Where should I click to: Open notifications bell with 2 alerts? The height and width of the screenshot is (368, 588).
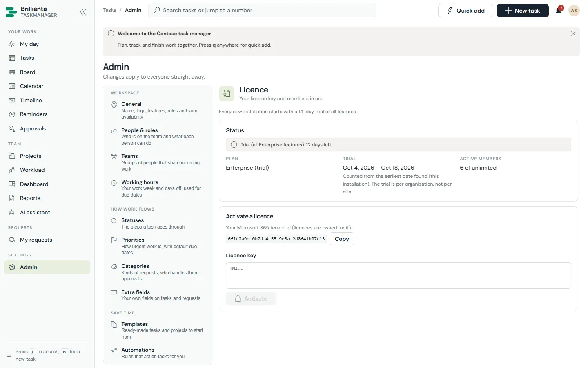559,11
